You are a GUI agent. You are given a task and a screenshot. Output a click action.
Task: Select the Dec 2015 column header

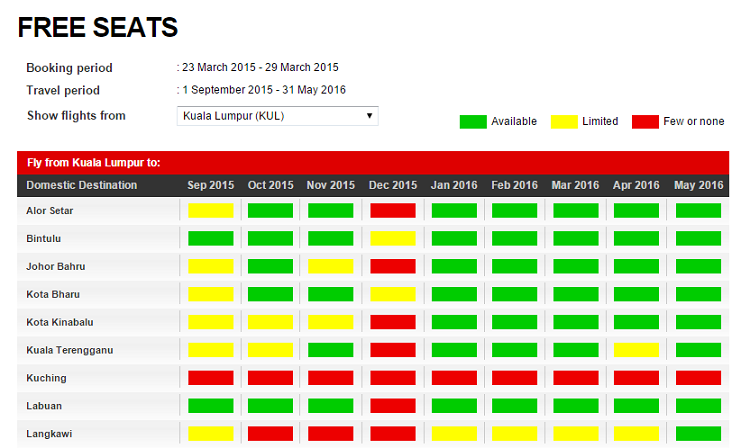pyautogui.click(x=392, y=185)
